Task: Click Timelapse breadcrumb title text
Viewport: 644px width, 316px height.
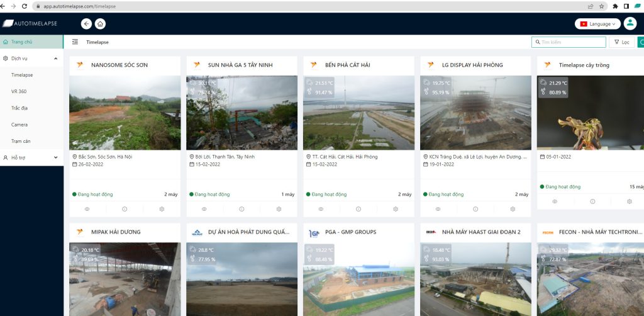Action: click(97, 42)
